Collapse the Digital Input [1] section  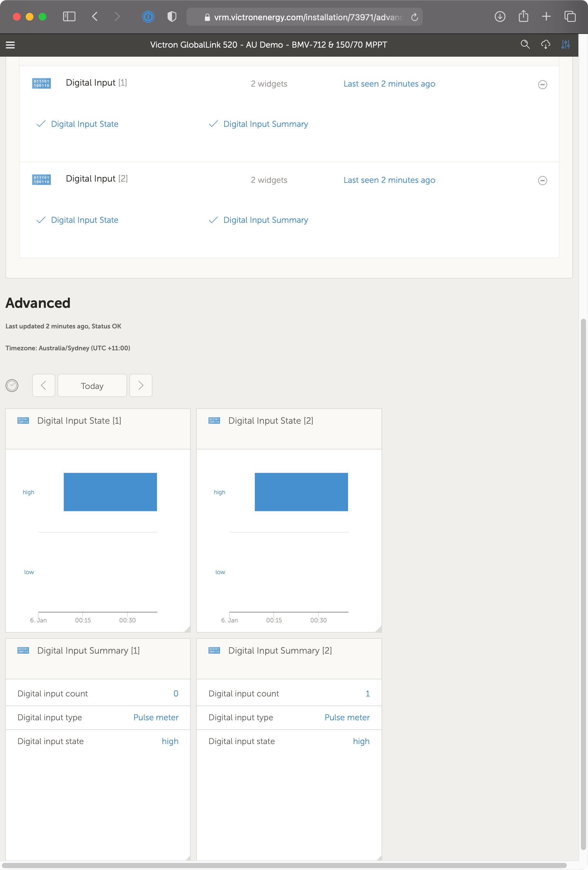542,85
